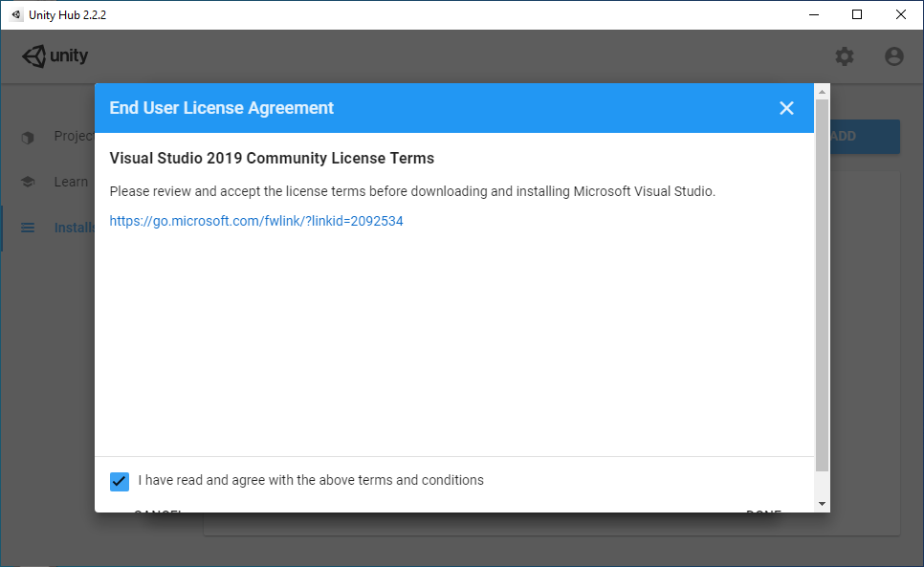
Task: Click the 'Please review and accept' paragraph
Action: pyautogui.click(x=412, y=191)
